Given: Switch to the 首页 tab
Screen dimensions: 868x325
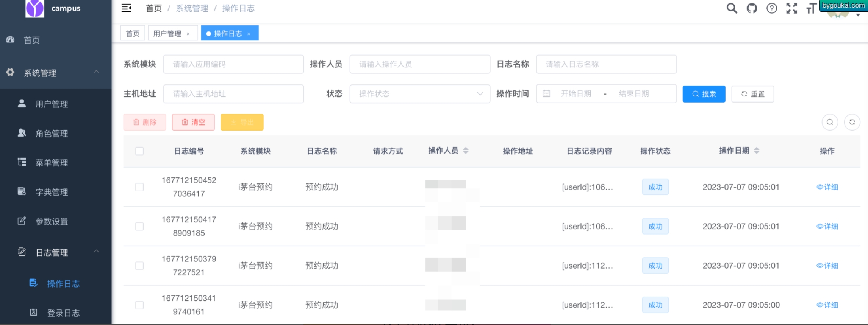Looking at the screenshot, I should point(133,33).
